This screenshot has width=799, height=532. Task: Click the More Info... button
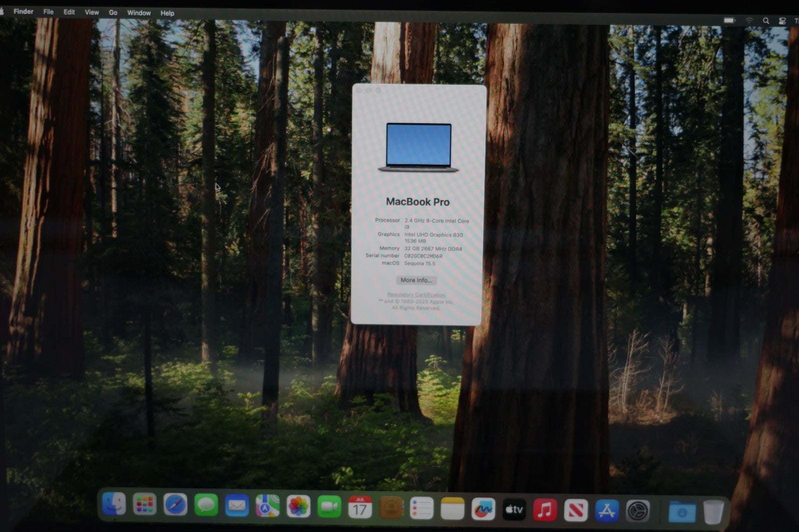coord(416,280)
